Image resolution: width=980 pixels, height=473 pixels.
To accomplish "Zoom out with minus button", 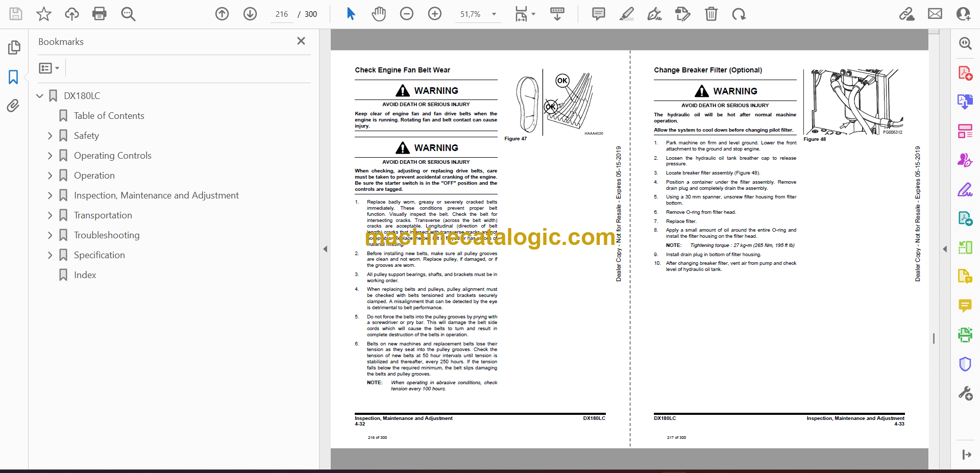I will tap(407, 14).
